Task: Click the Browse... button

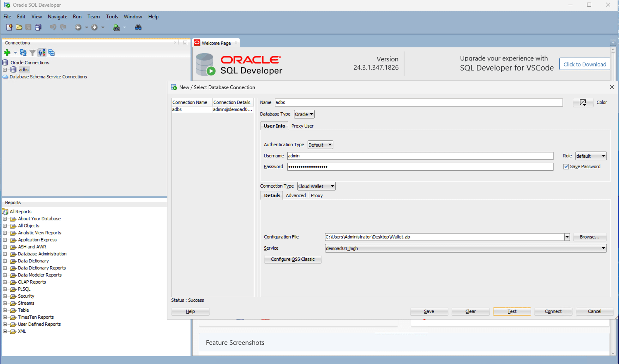Action: pyautogui.click(x=590, y=237)
